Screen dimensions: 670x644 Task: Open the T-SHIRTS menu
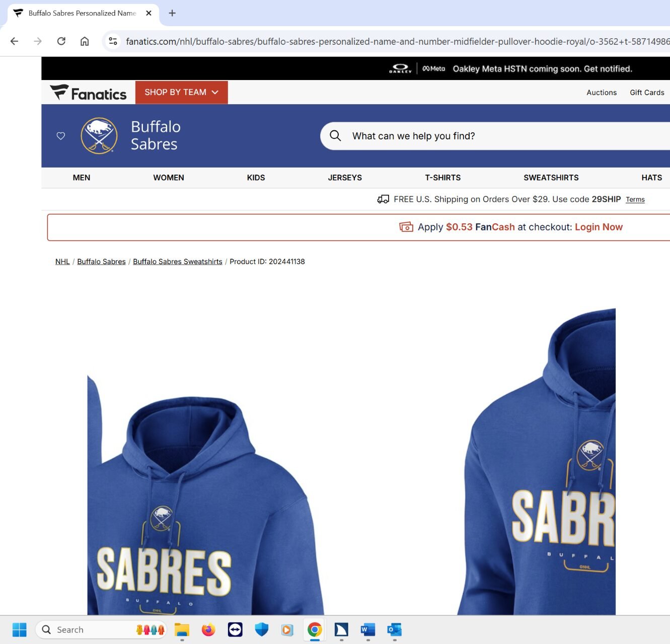coord(443,178)
